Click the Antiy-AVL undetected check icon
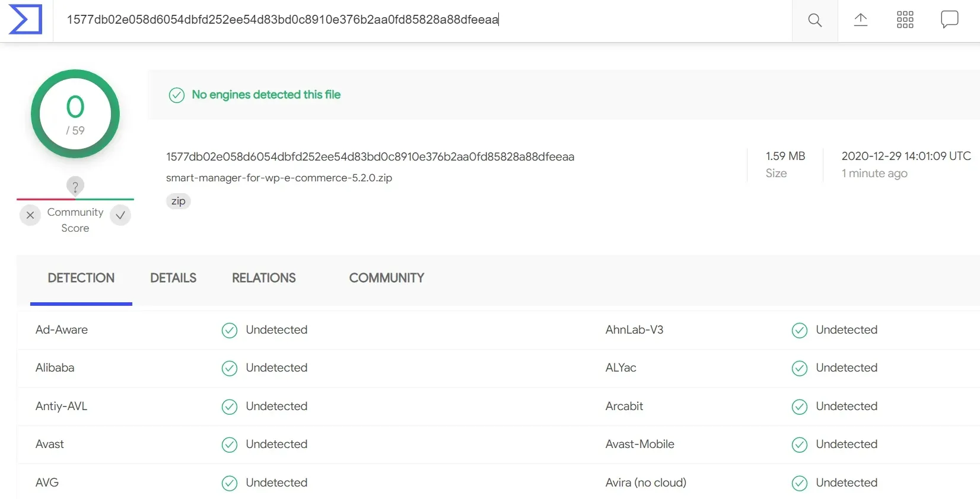 pyautogui.click(x=230, y=407)
